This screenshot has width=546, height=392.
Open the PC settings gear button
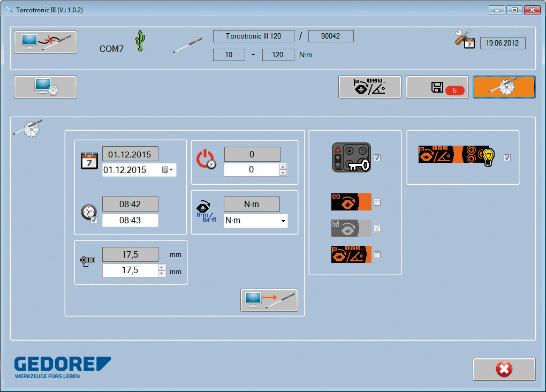45,87
